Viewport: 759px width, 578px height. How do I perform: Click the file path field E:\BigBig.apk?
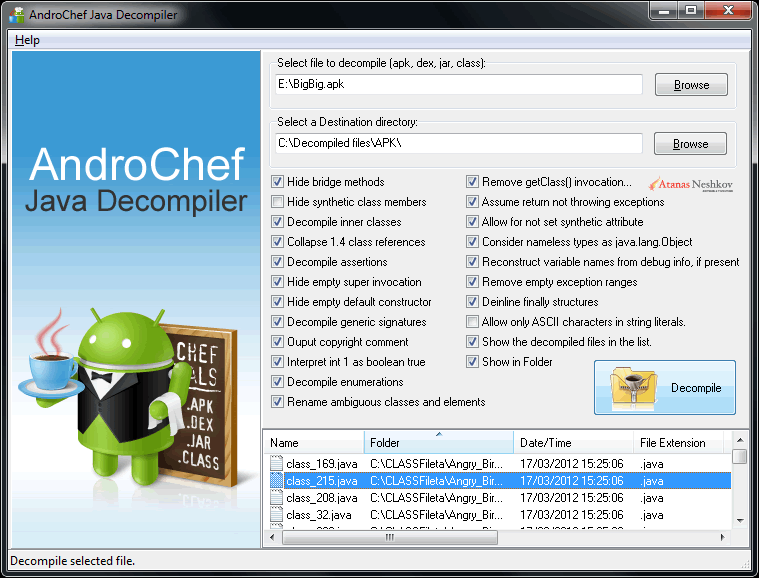[x=459, y=84]
